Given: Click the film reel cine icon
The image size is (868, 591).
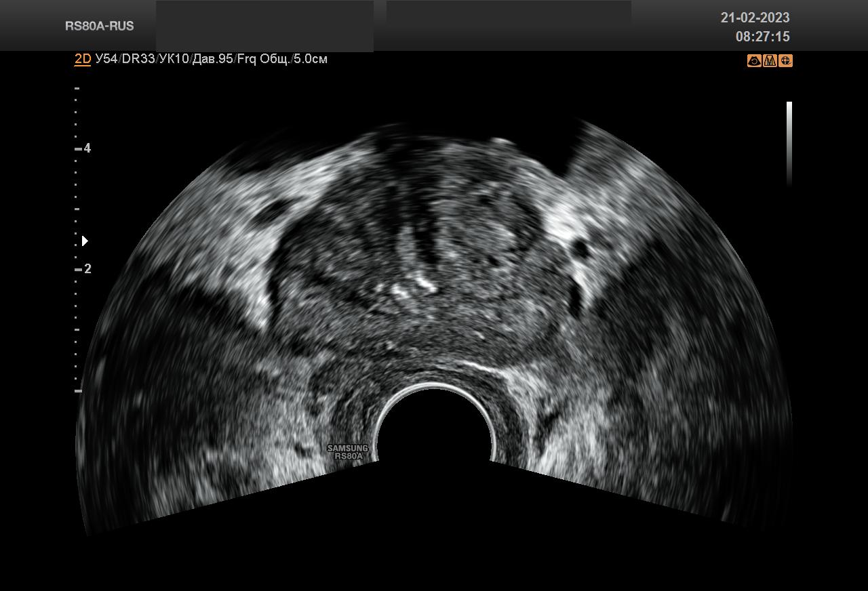Looking at the screenshot, I should pos(785,61).
